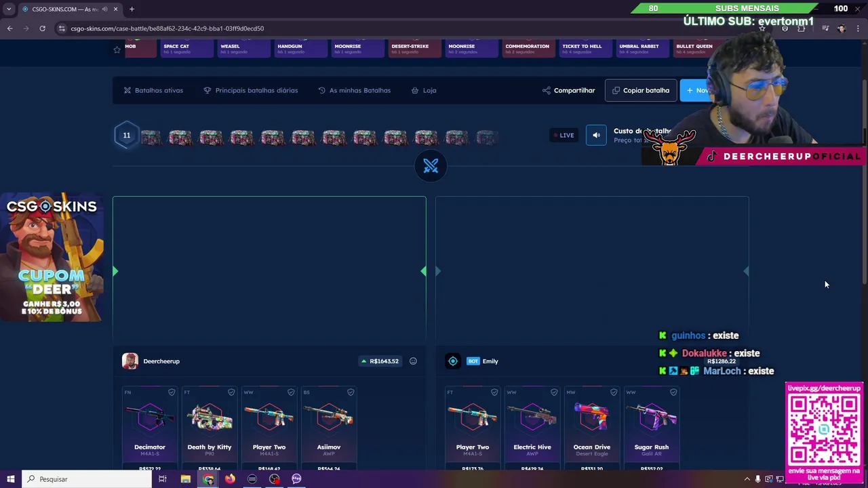Viewport: 868px width, 488px height.
Task: Open the UMBRAL RABBIT recent drop
Action: click(x=642, y=49)
